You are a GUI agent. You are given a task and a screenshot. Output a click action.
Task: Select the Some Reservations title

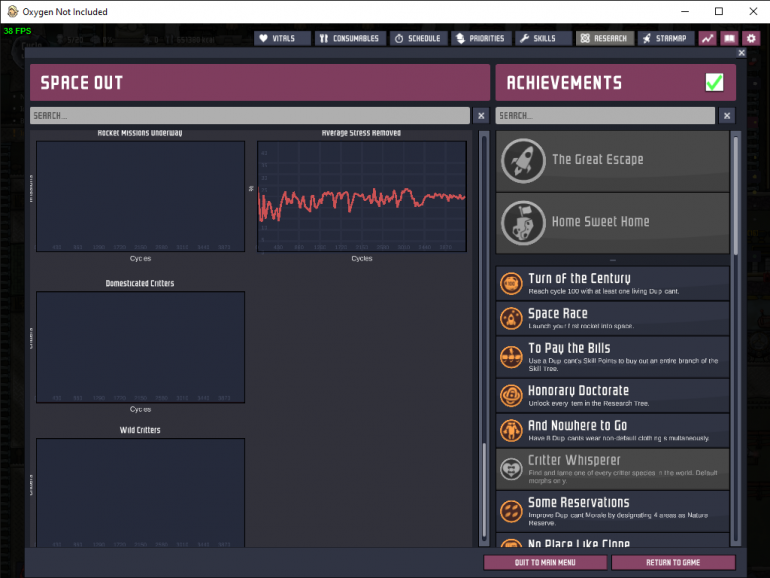point(578,502)
